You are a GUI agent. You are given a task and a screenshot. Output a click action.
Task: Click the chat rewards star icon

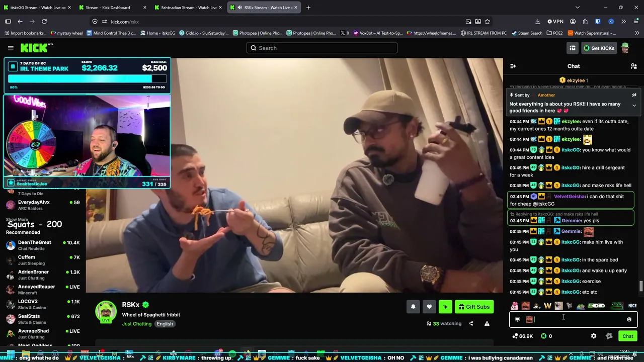(x=609, y=336)
